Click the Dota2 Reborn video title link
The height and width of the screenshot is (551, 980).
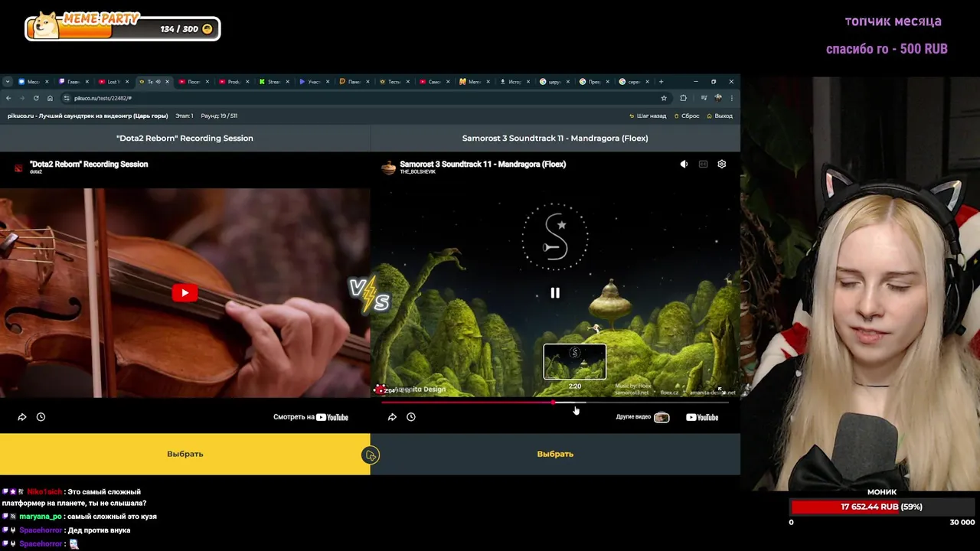pos(89,164)
